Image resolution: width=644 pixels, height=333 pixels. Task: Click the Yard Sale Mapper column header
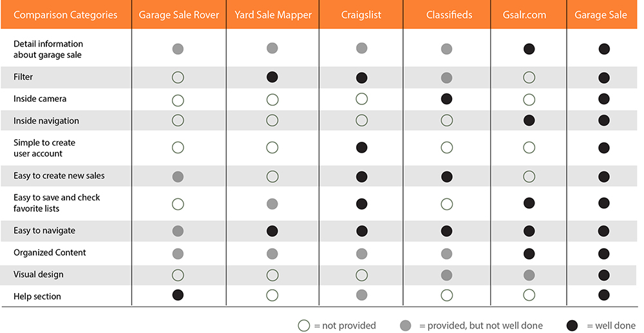pos(272,15)
